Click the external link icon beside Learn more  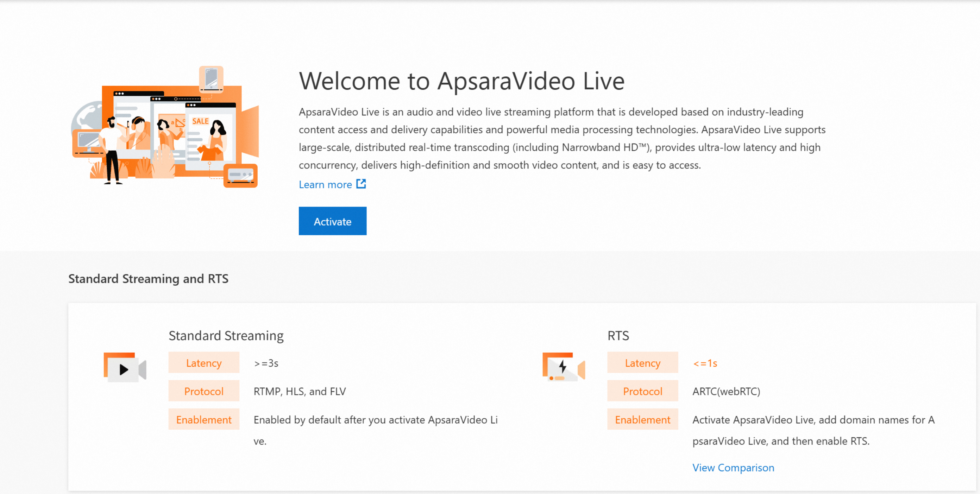(x=361, y=184)
